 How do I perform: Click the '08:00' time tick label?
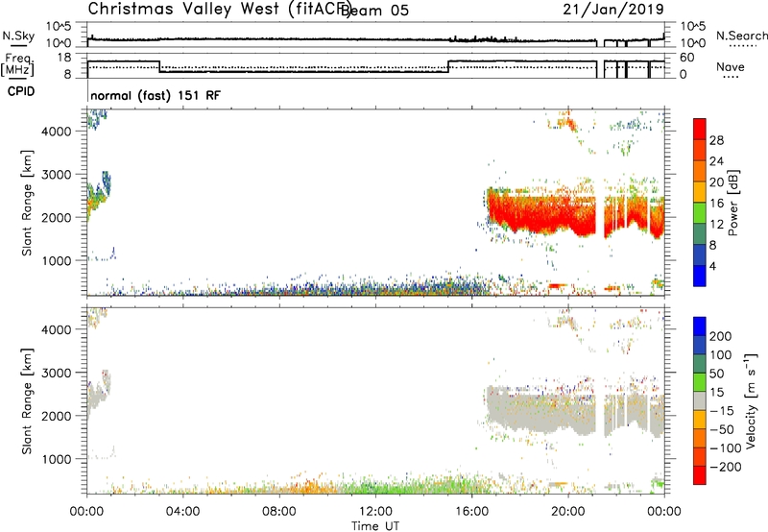pos(279,512)
